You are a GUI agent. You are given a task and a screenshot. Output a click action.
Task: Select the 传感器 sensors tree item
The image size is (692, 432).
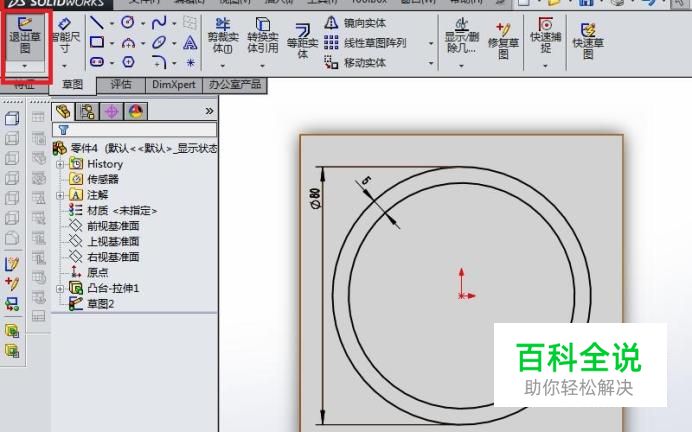click(94, 179)
